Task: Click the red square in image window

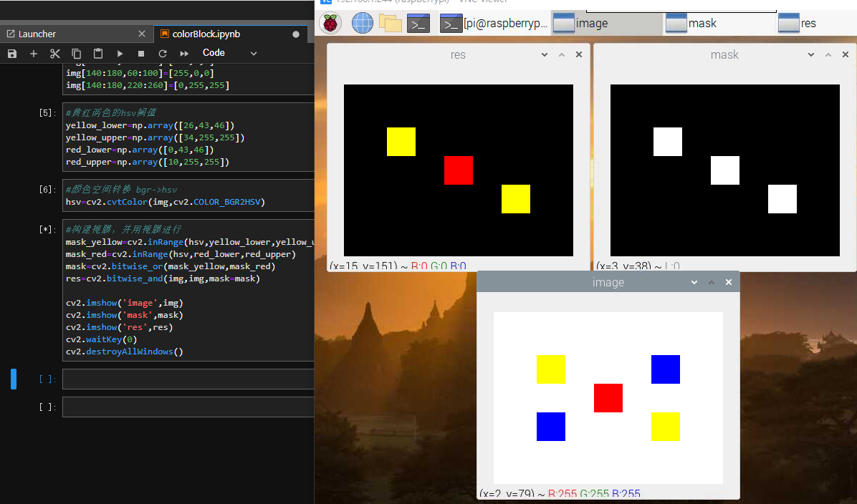Action: (608, 398)
